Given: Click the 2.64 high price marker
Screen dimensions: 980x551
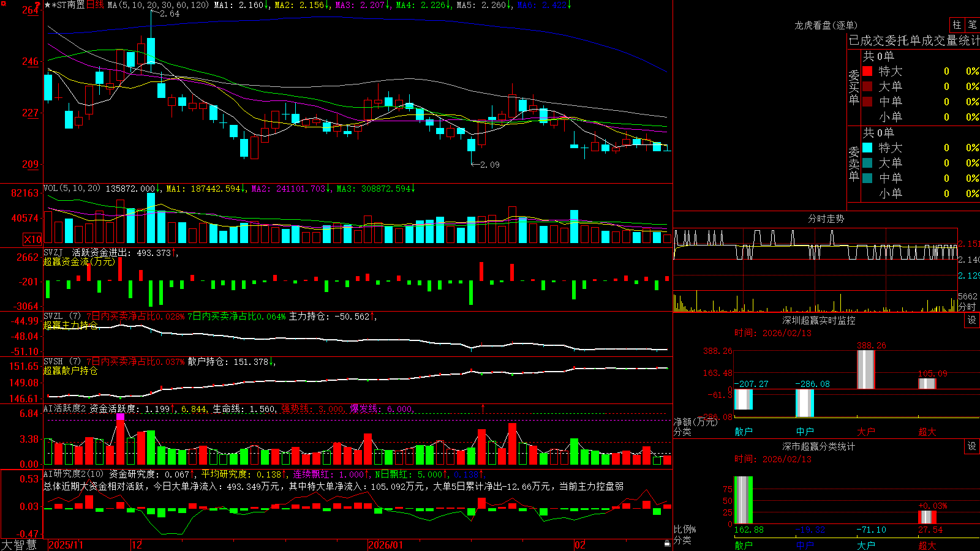Looking at the screenshot, I should [x=170, y=13].
